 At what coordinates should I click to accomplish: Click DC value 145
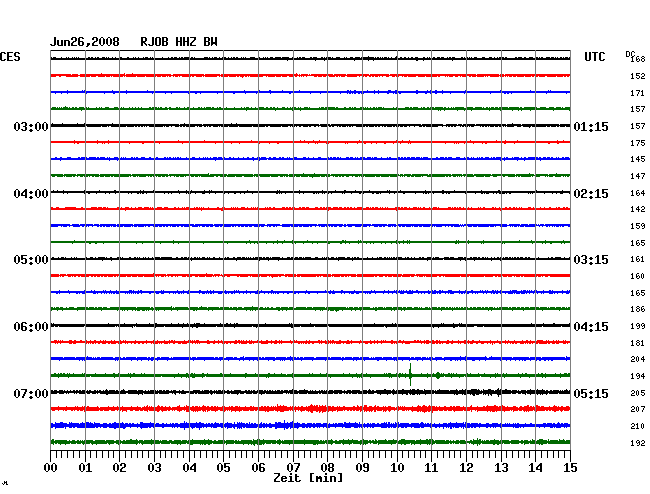click(x=638, y=159)
